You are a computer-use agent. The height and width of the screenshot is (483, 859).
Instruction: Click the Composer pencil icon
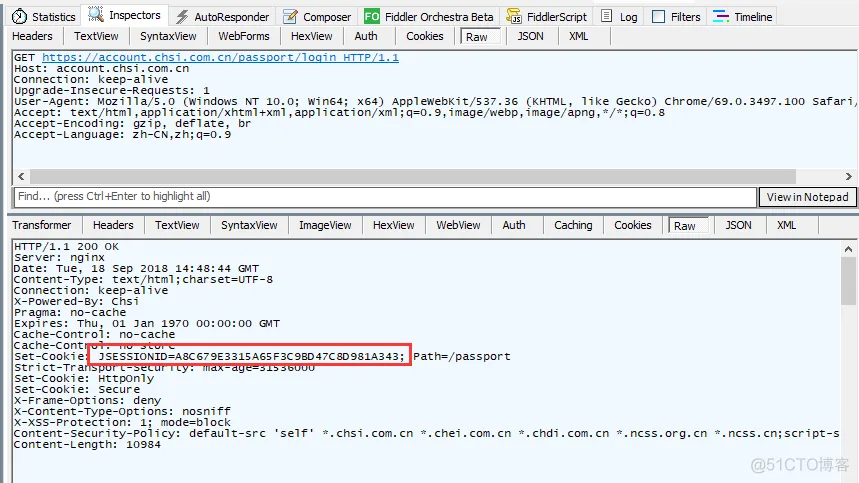pyautogui.click(x=290, y=17)
